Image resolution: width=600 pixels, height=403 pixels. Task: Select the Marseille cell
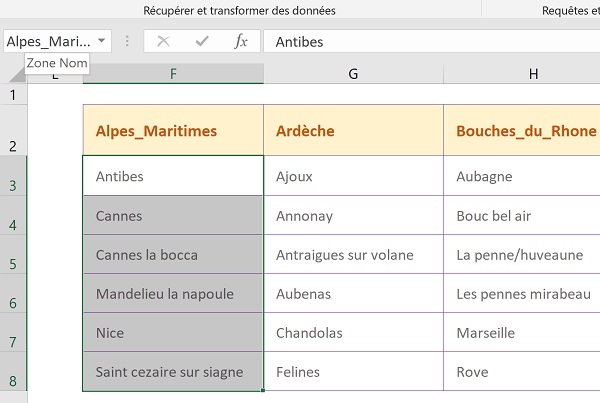click(x=522, y=333)
